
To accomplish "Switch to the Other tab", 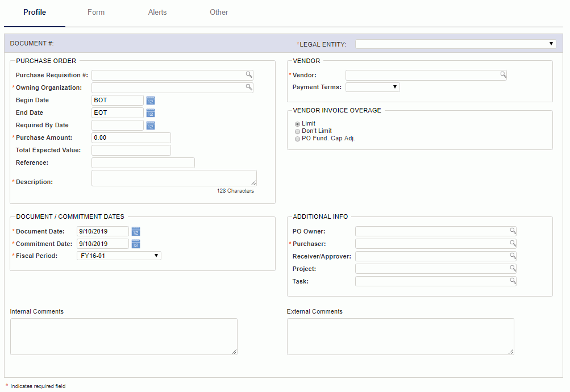I will coord(219,12).
